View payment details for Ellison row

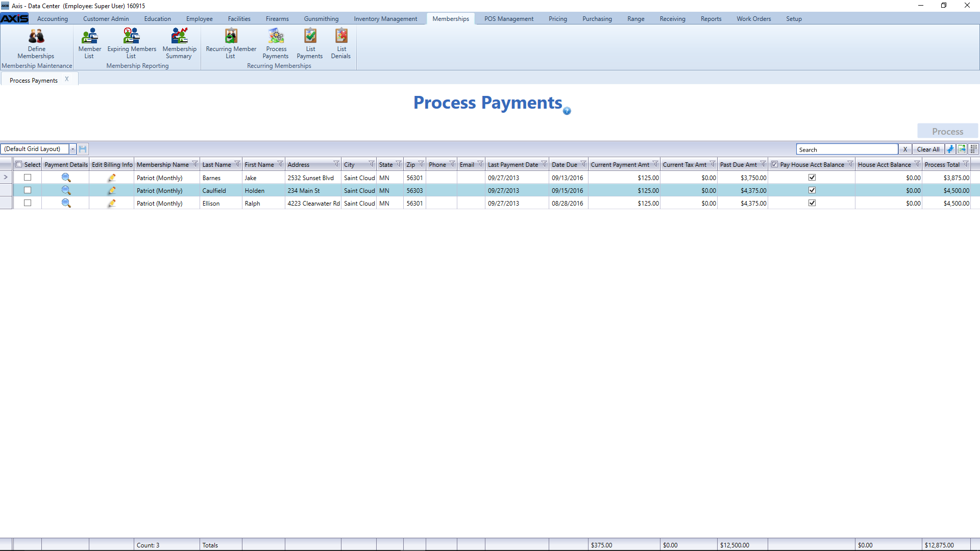[66, 203]
